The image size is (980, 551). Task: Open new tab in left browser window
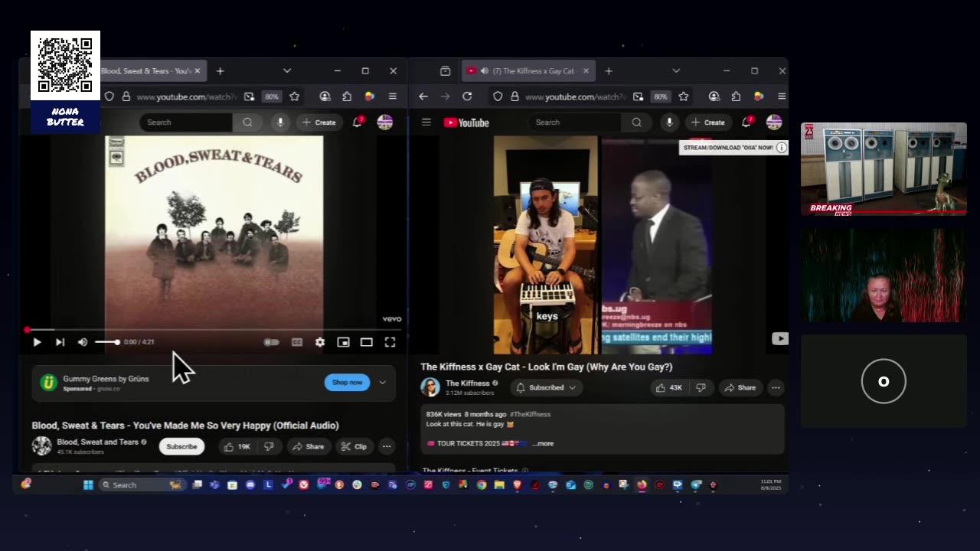click(x=220, y=71)
